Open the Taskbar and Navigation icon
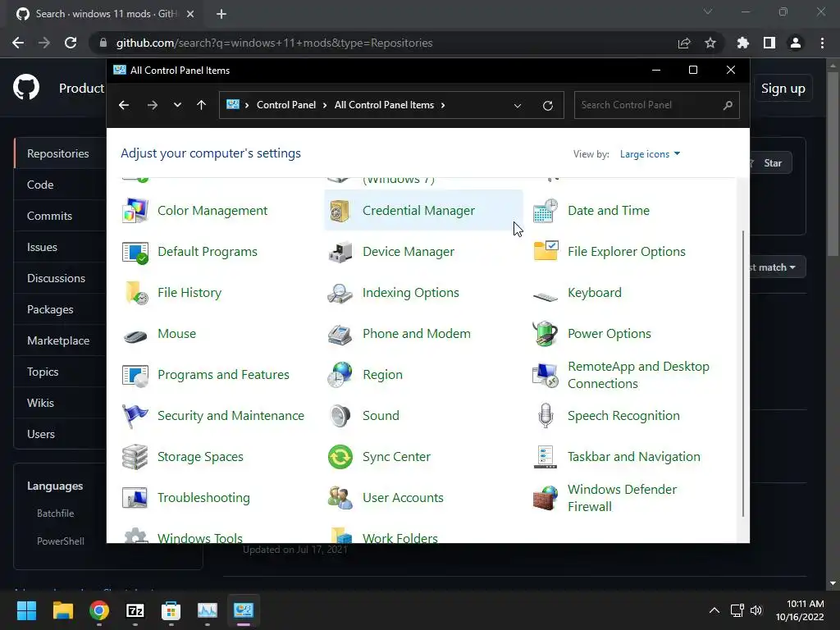This screenshot has width=840, height=630. (546, 457)
